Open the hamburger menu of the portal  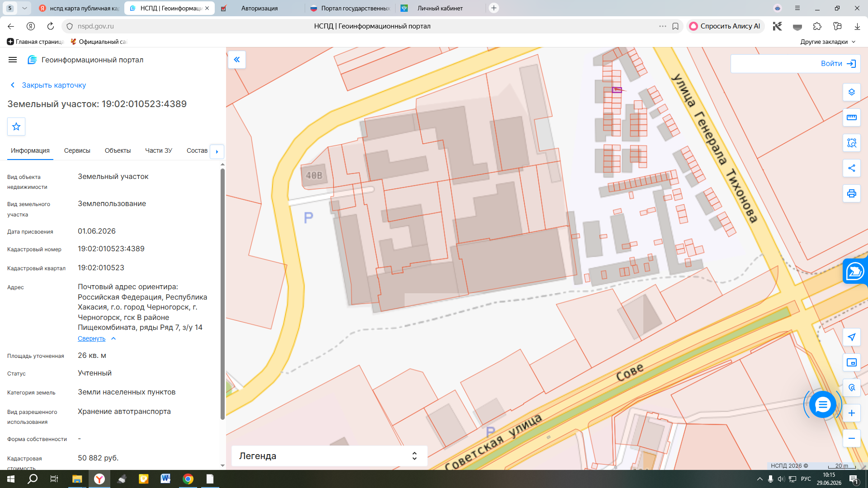pos(13,60)
